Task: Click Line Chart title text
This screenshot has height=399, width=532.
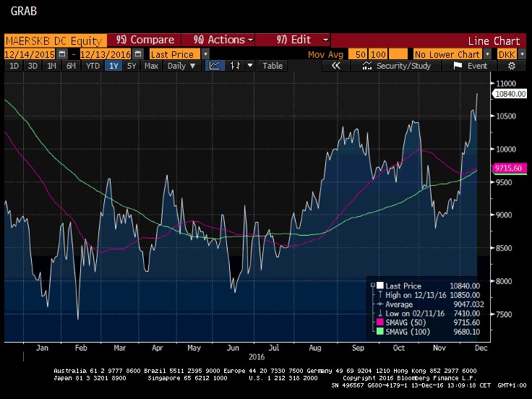Action: point(494,41)
